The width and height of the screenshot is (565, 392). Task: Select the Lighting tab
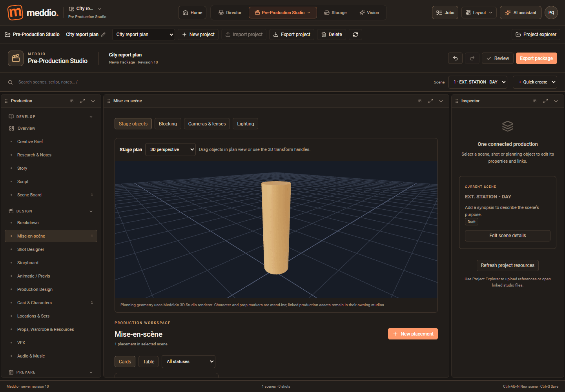[246, 124]
